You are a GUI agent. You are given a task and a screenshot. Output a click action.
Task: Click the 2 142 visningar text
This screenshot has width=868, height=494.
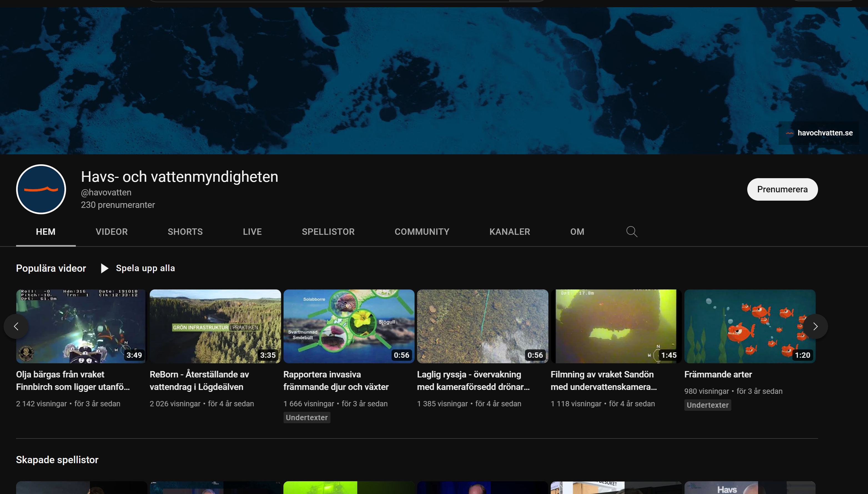(41, 404)
